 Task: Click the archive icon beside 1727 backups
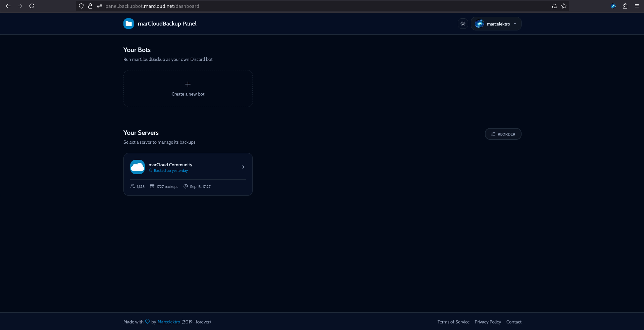[152, 186]
